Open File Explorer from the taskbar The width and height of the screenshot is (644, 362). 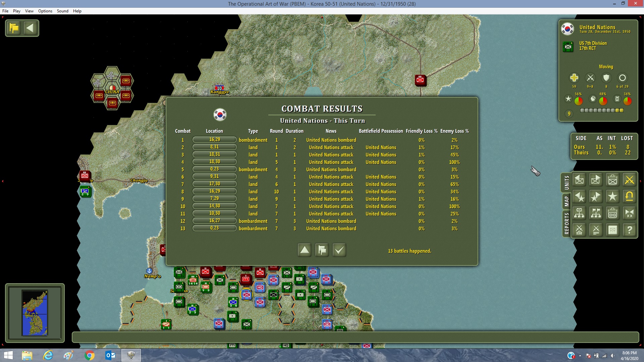tap(27, 355)
